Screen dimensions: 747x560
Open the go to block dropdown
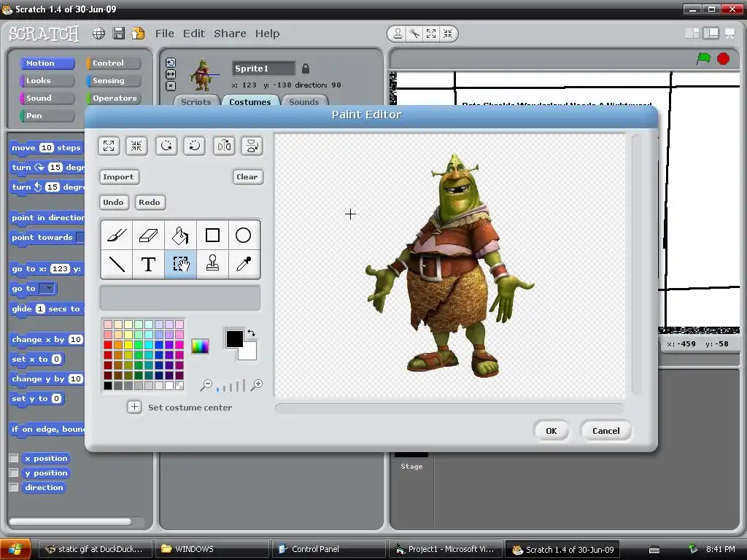click(x=47, y=289)
